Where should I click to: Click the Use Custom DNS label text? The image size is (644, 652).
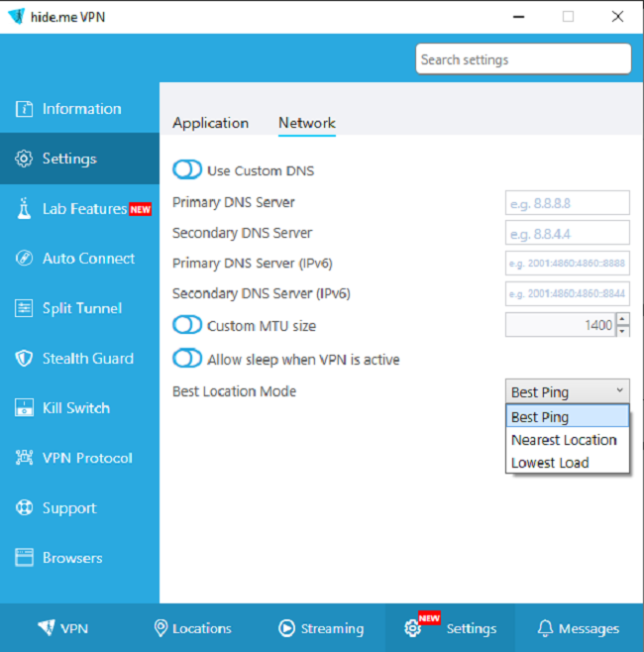tap(261, 170)
